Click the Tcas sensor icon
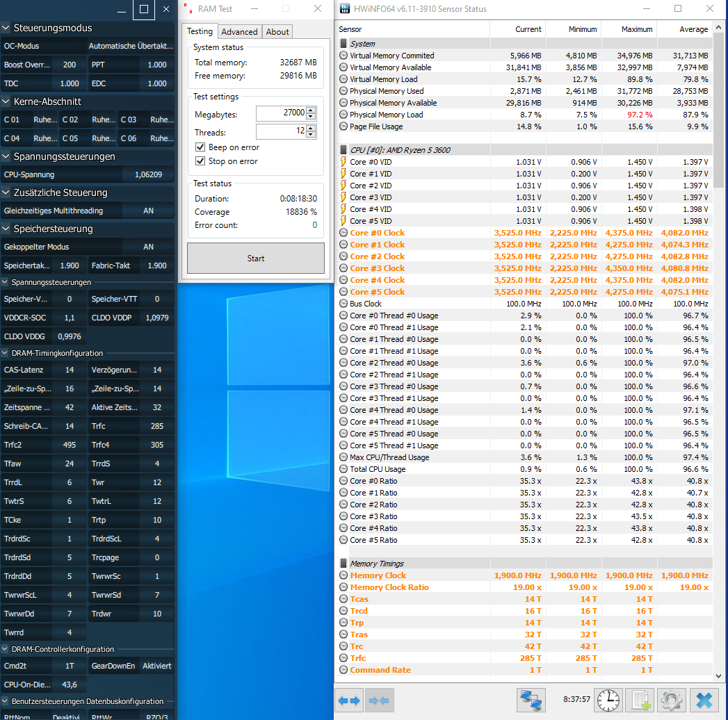This screenshot has height=720, width=728. 343,599
